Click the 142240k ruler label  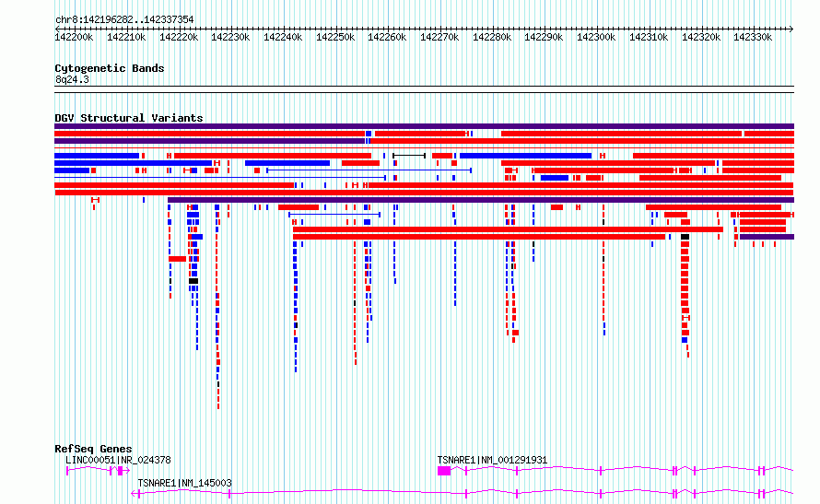pyautogui.click(x=283, y=38)
